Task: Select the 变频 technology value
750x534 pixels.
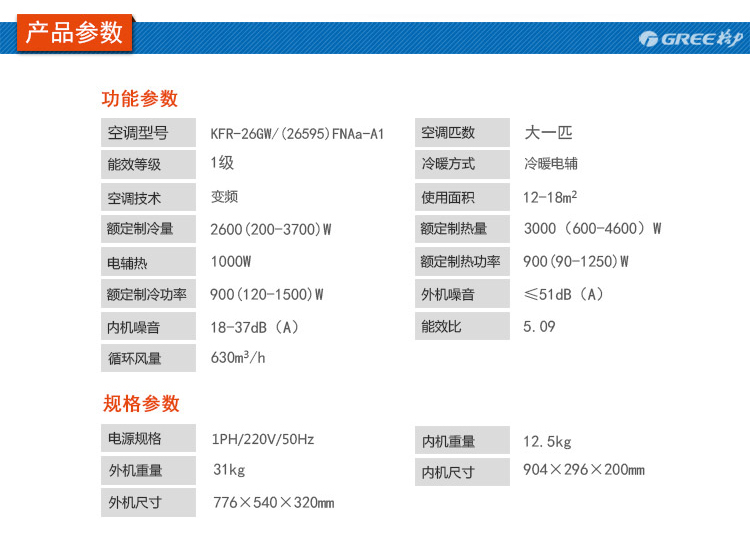Action: coord(224,196)
